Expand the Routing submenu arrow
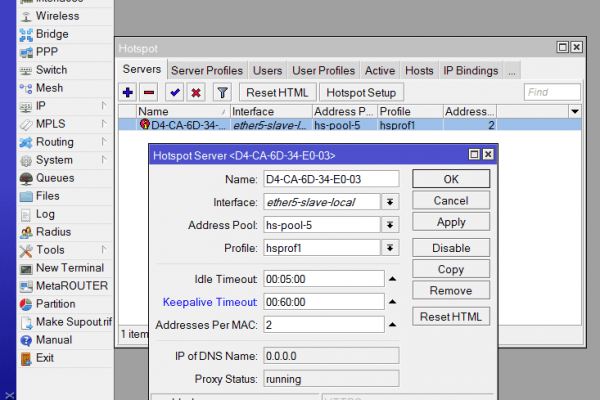600x400 pixels. 104,141
